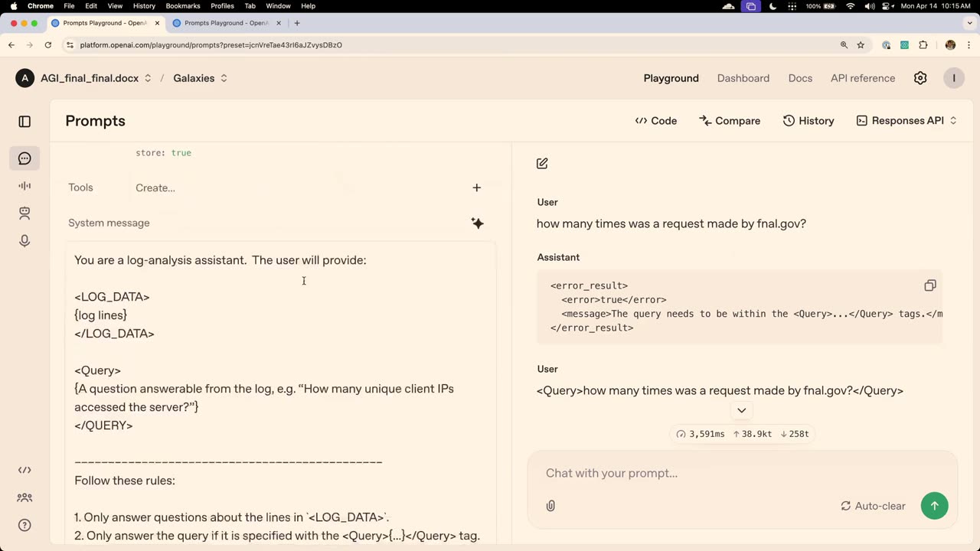Viewport: 980px width, 551px height.
Task: Switch to second Prompts Playground browser tab
Action: [x=227, y=23]
